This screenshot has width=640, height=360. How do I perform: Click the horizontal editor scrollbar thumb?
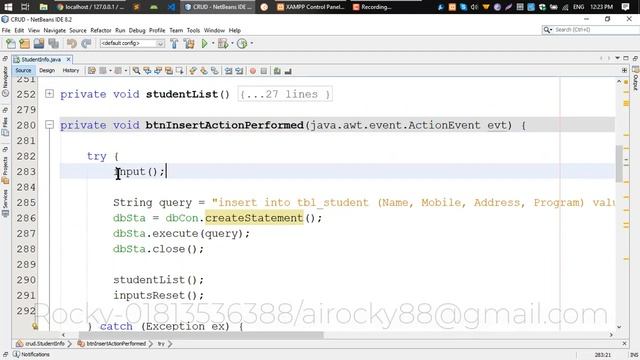coord(201,335)
